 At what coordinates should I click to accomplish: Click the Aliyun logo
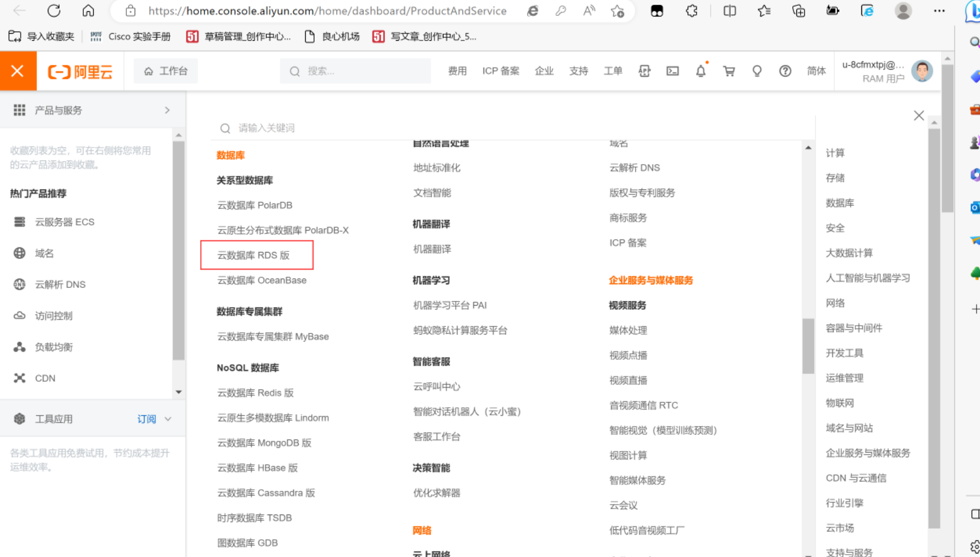click(80, 71)
